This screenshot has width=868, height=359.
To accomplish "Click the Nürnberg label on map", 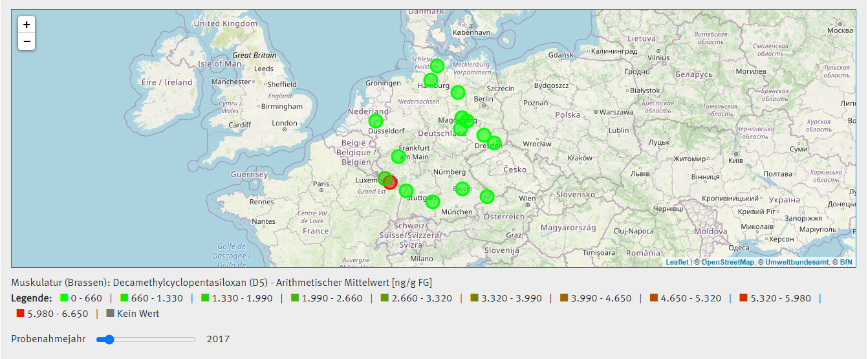I will point(450,172).
